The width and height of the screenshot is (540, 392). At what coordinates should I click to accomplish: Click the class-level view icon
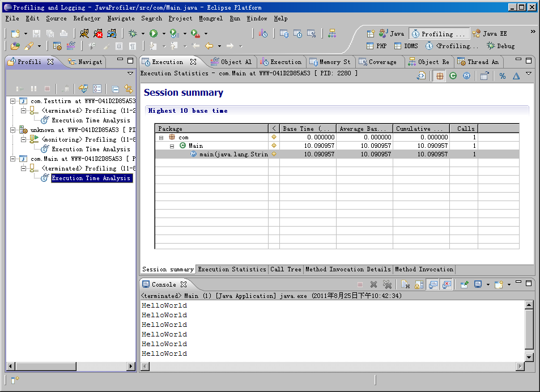(x=453, y=76)
